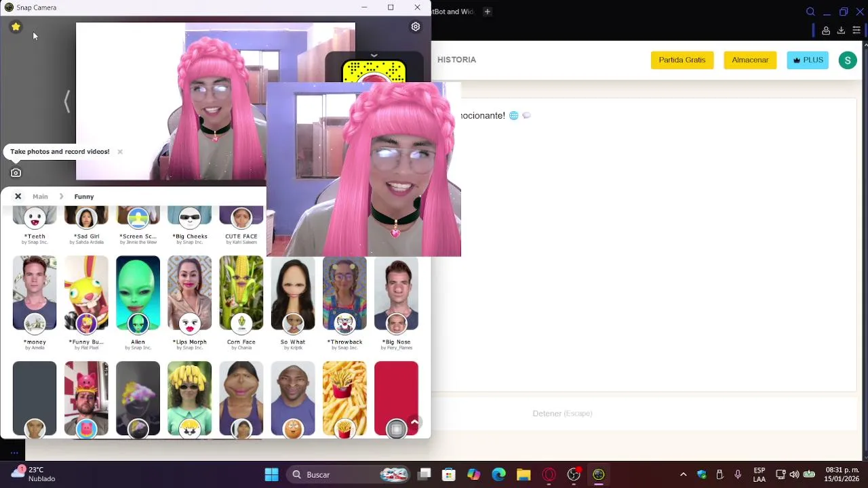Screen dimensions: 868x488
Task: Click the PLUS upgrade button
Action: click(x=808, y=60)
